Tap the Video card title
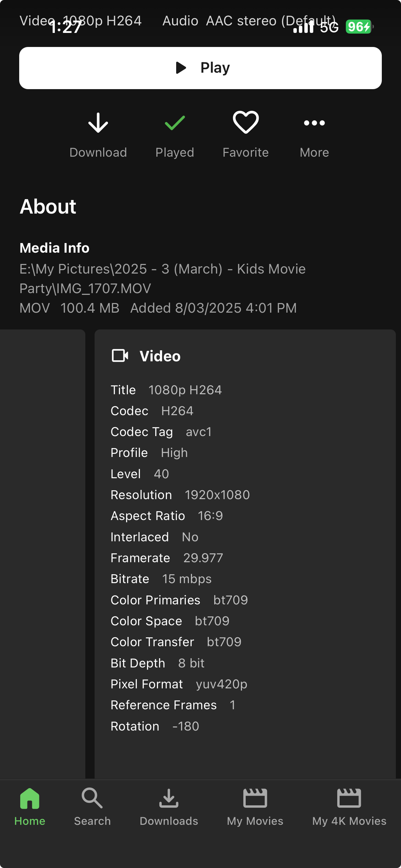 (160, 356)
